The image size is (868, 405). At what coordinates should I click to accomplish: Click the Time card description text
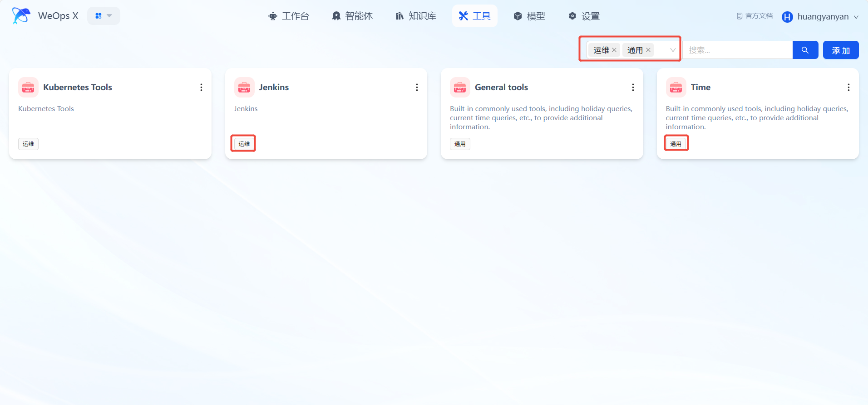pyautogui.click(x=757, y=117)
